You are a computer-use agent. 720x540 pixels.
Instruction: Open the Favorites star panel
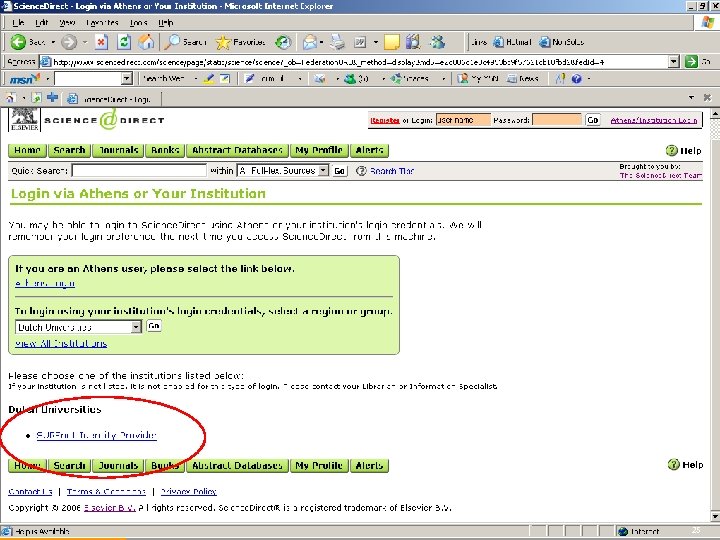(x=240, y=42)
